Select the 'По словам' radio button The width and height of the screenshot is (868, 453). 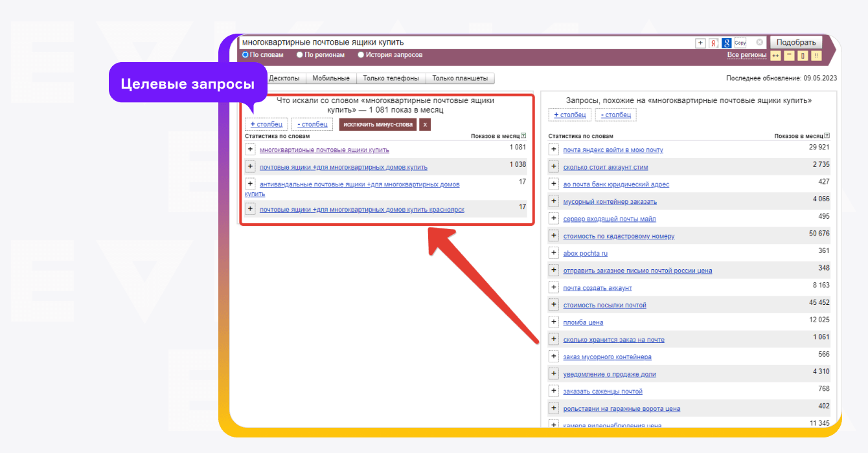(x=246, y=55)
